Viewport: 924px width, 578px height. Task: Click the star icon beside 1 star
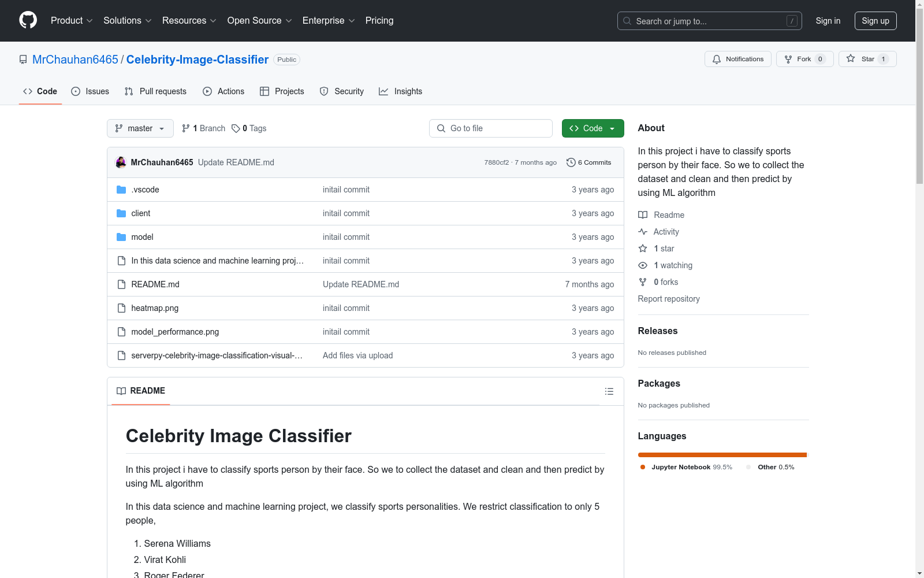click(643, 249)
